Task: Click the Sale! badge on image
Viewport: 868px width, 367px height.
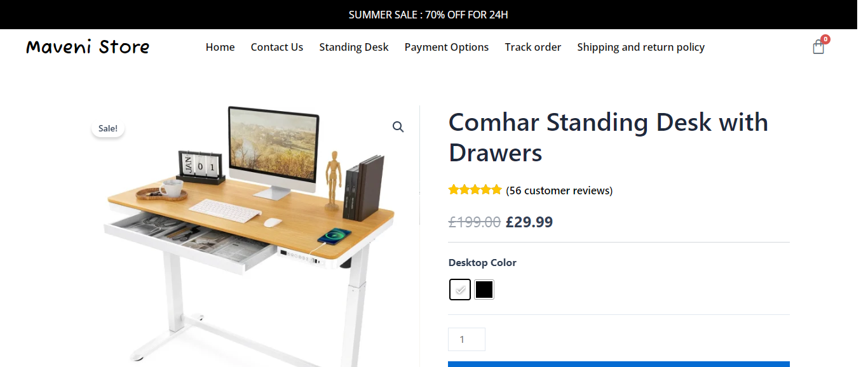Action: click(108, 128)
